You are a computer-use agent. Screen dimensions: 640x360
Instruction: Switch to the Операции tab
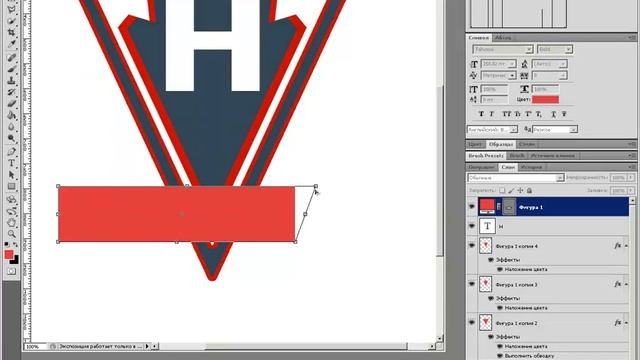482,167
